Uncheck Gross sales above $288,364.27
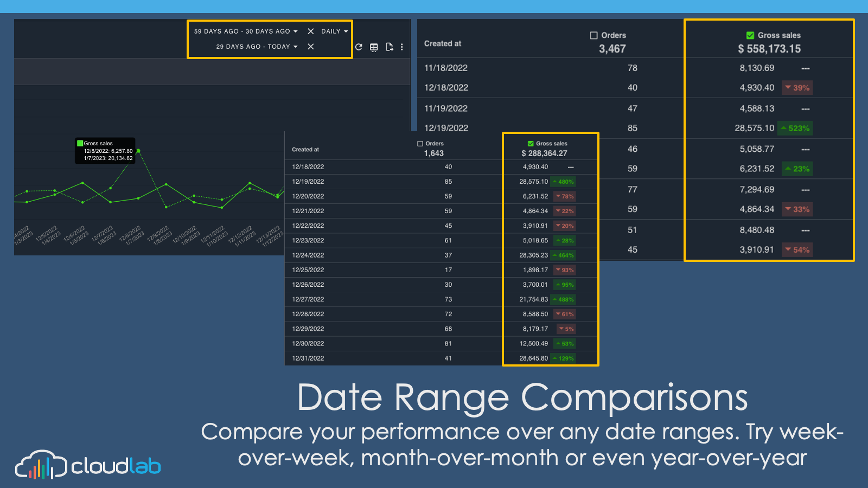The width and height of the screenshot is (868, 488). coord(531,144)
